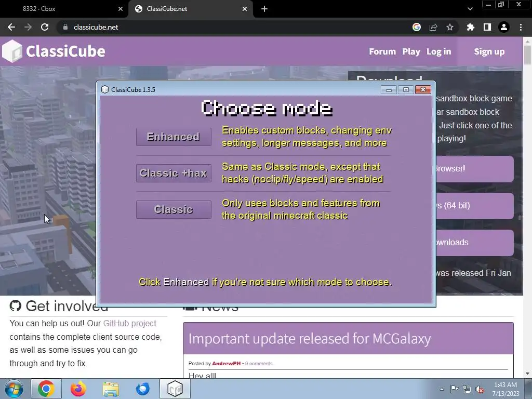Click the ClassiCube cube logo on website
This screenshot has height=399, width=532.
click(x=12, y=51)
